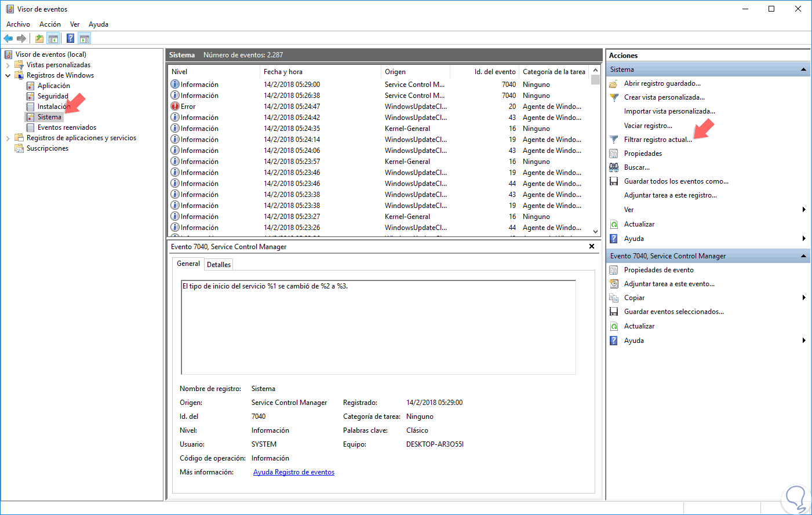Viewport: 812px width, 515px height.
Task: Click the Abrir registro guardado folder icon
Action: point(614,83)
